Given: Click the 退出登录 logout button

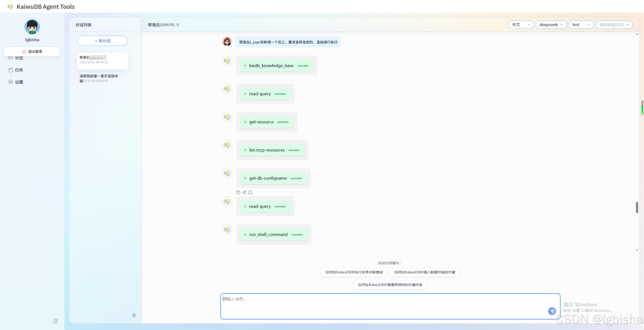Looking at the screenshot, I should pos(32,52).
